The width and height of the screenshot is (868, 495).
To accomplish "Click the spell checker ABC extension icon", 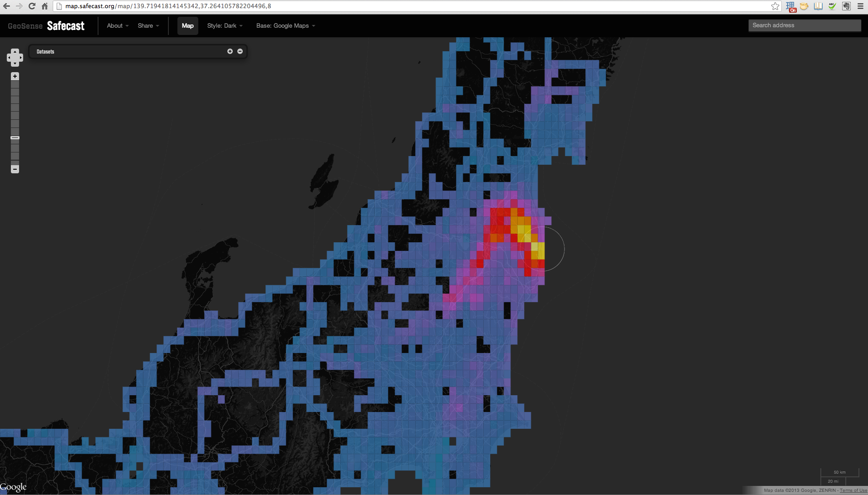I will (x=832, y=6).
